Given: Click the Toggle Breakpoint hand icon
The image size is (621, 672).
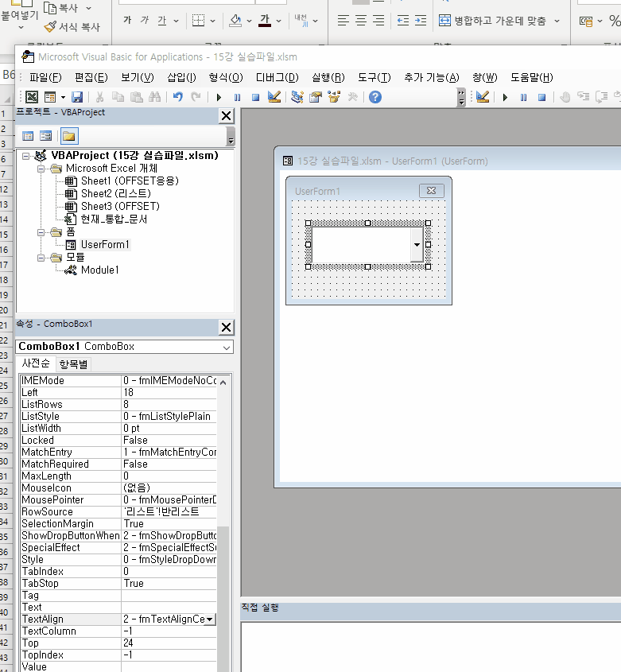Looking at the screenshot, I should pos(565,97).
